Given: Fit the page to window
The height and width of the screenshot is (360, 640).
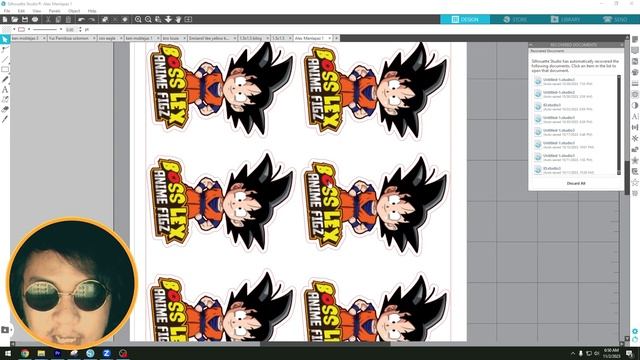Looking at the screenshot, I should [188, 19].
